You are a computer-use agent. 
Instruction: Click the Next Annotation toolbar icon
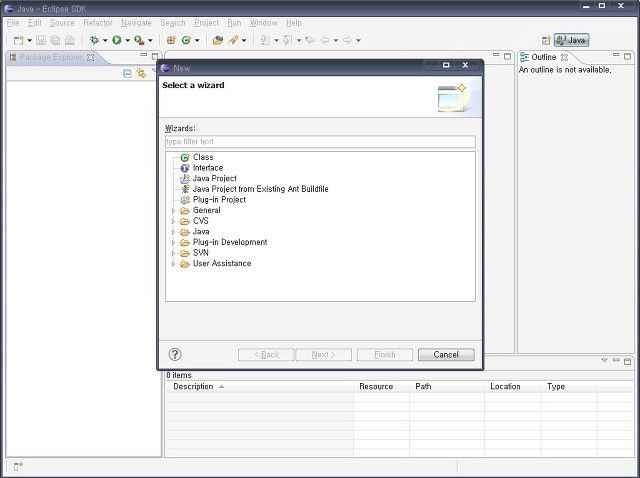click(265, 40)
